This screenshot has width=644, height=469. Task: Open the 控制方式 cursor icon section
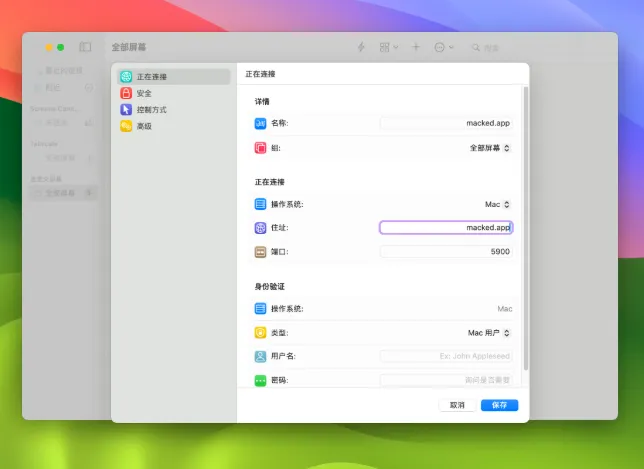pos(126,110)
